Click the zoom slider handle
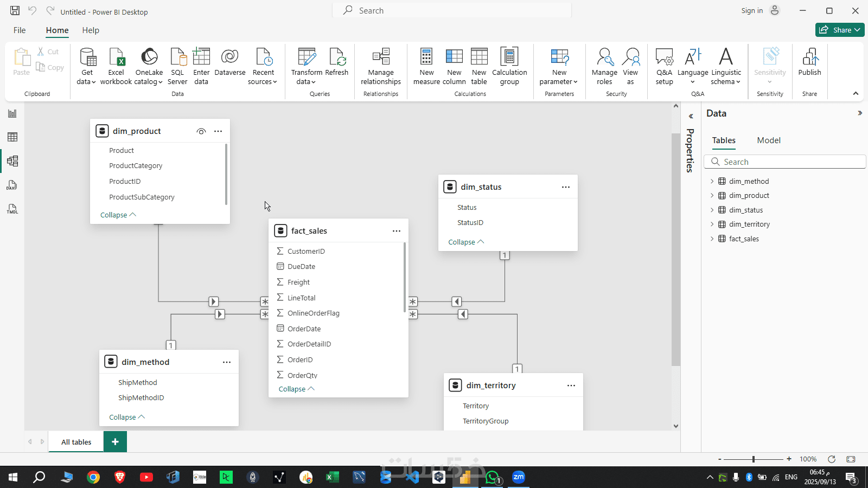 tap(754, 459)
